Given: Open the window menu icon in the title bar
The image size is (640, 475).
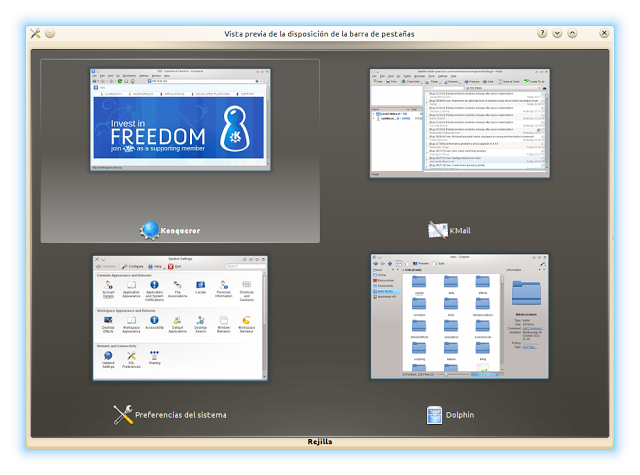Looking at the screenshot, I should click(x=35, y=33).
